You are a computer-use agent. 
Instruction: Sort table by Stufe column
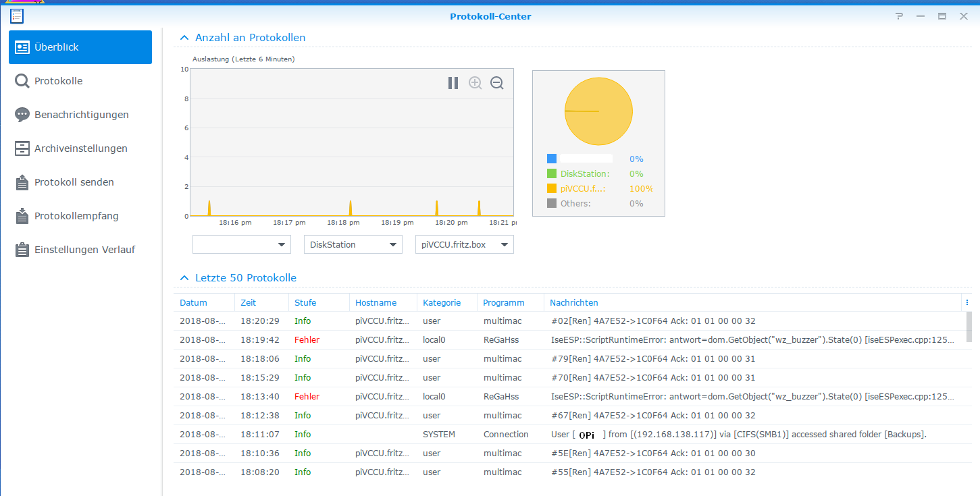click(x=319, y=302)
